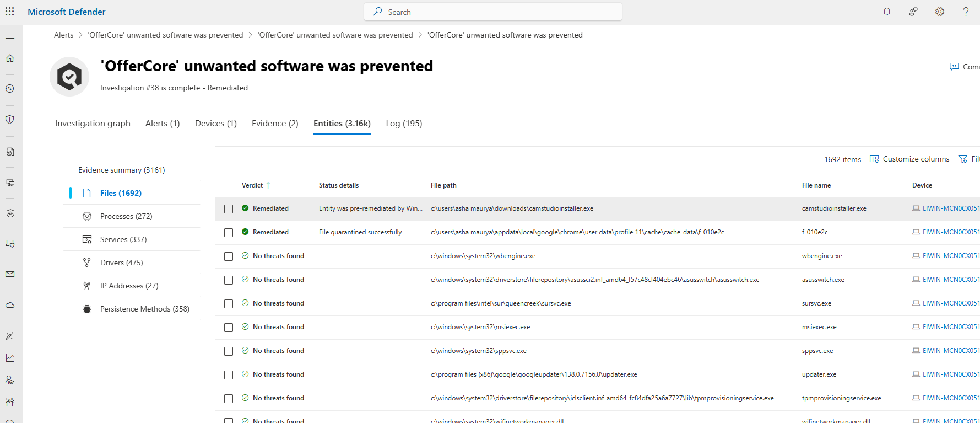Select IP Addresses (27) entry
The image size is (980, 423).
point(129,286)
